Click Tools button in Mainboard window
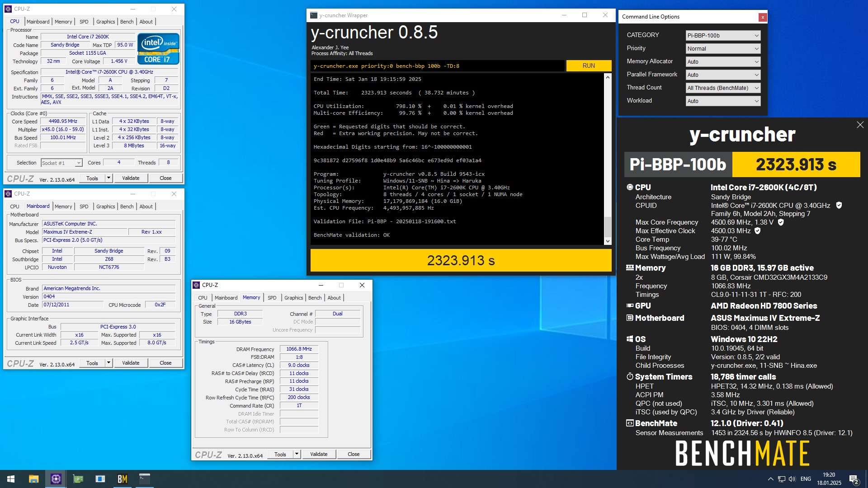Screen dimensions: 868x488 (x=92, y=363)
